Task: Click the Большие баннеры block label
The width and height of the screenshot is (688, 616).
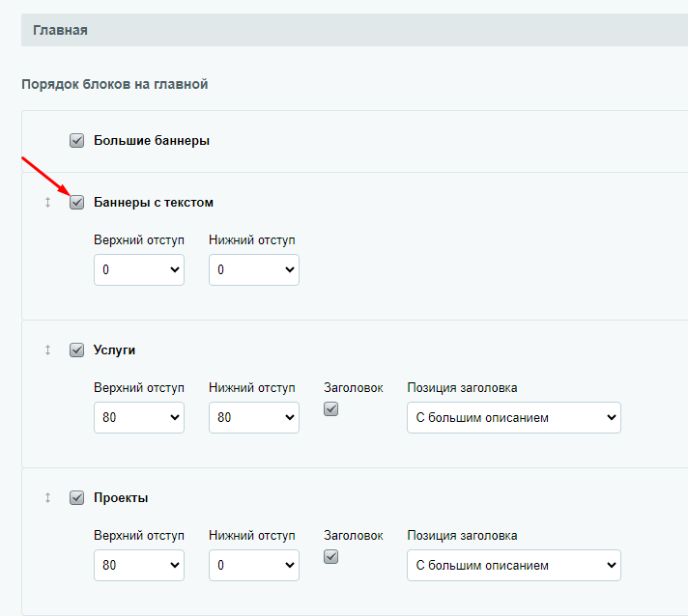Action: 152,141
